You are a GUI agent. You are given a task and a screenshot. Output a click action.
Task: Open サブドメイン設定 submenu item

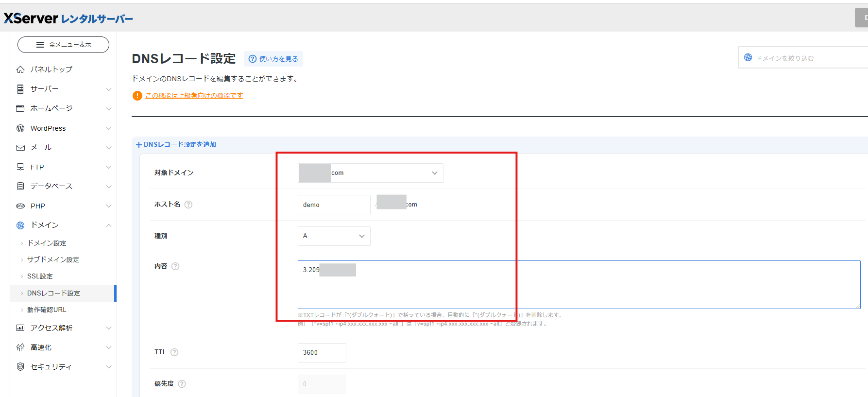[53, 259]
